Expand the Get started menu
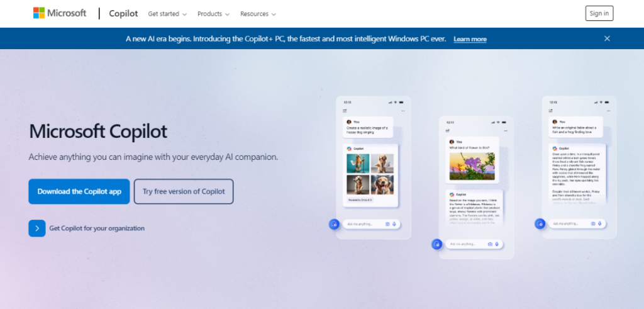 point(167,14)
